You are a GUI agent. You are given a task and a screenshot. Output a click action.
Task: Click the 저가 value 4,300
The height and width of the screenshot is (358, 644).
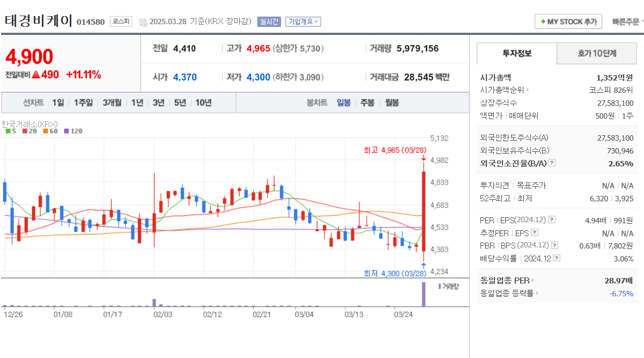point(258,77)
